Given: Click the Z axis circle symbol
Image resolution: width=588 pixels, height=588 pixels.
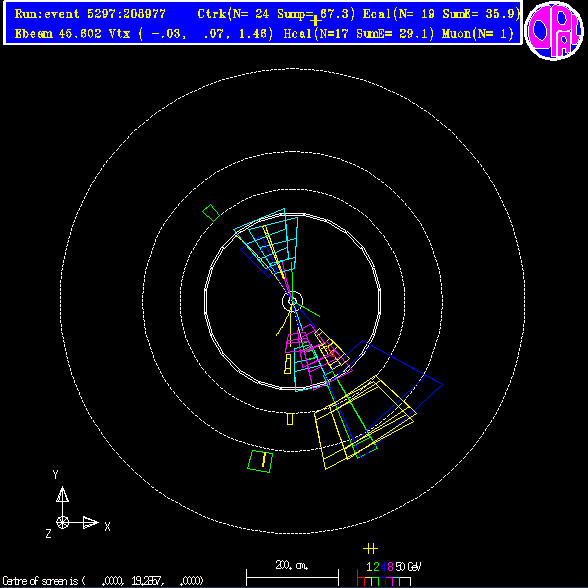Looking at the screenshot, I should 62,522.
